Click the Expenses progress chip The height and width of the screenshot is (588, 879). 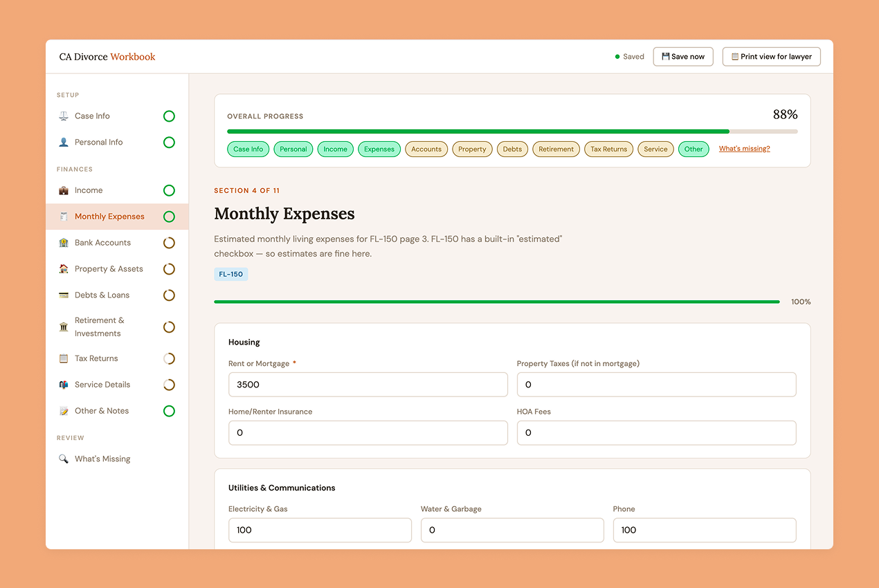pos(379,149)
